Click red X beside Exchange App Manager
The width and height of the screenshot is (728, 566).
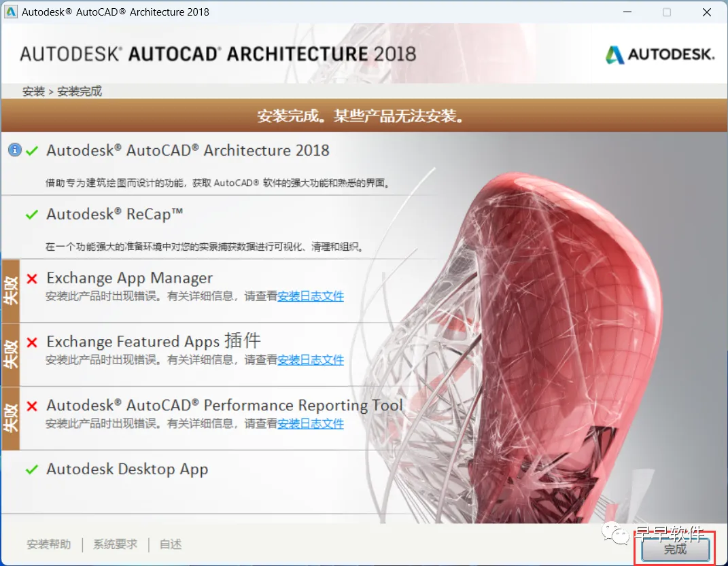tap(31, 279)
